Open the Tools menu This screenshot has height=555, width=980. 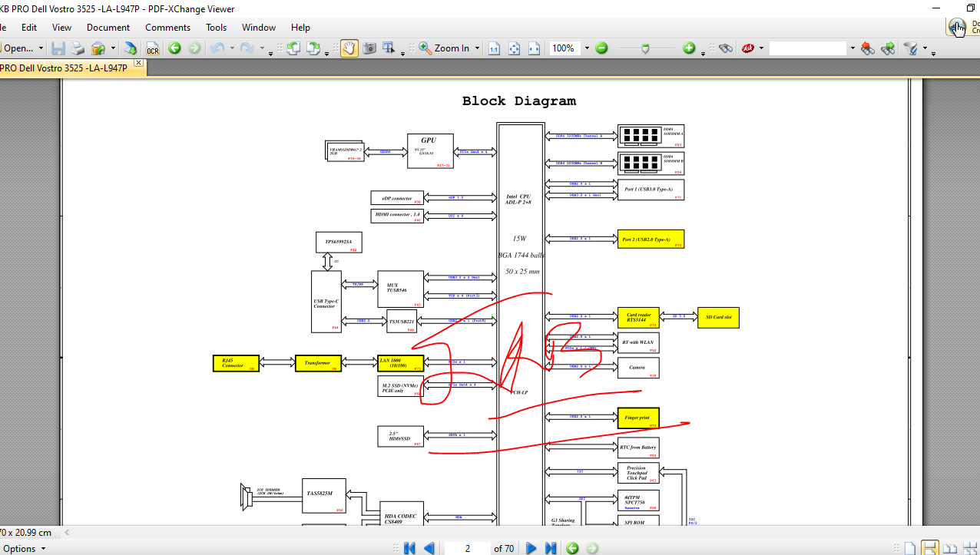(217, 28)
